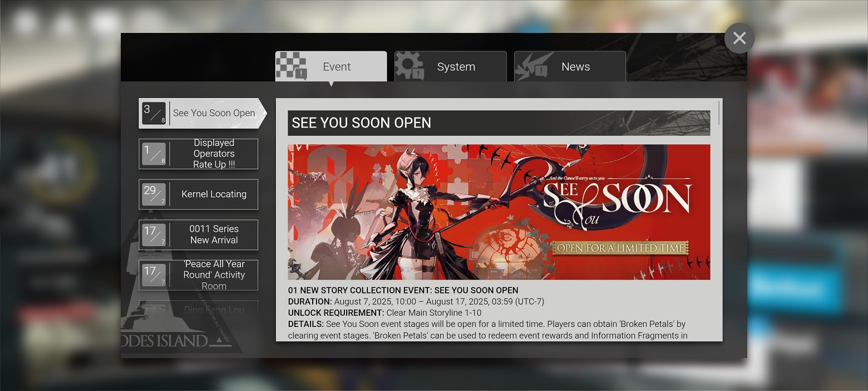
Task: Open the 'Kernel Locating' announcement
Action: pyautogui.click(x=199, y=194)
